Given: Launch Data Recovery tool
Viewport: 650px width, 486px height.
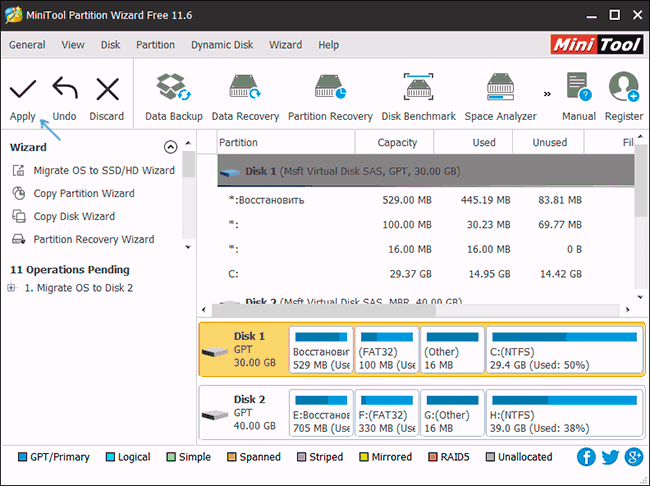Looking at the screenshot, I should [245, 89].
